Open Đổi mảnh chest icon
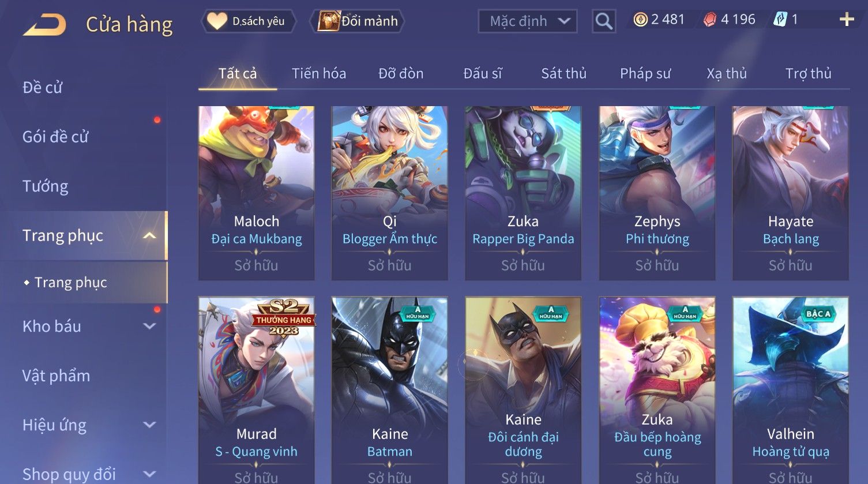The width and height of the screenshot is (868, 484). coord(358,21)
